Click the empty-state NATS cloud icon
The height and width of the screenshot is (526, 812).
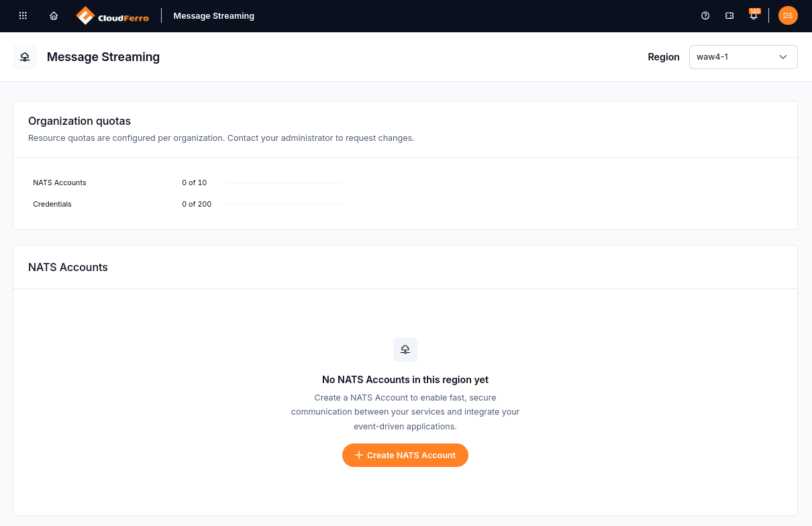tap(405, 350)
